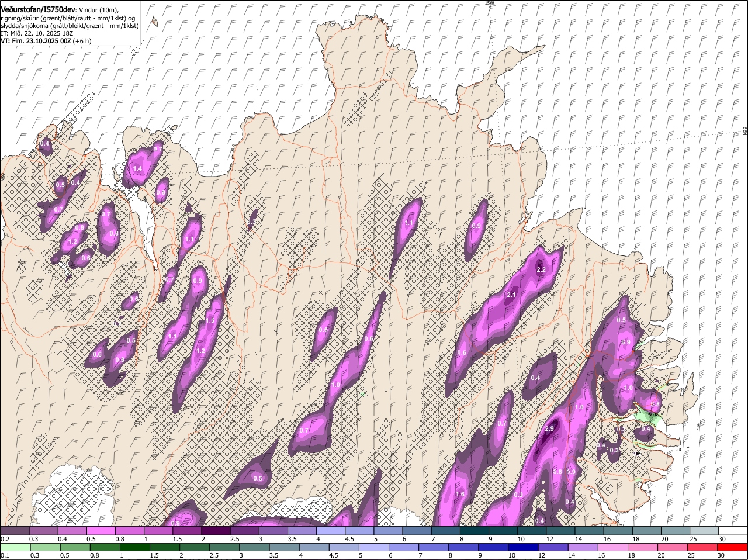Pick the lower legend swatch between 3 and 3.5
748x560 pixels.
253,547
